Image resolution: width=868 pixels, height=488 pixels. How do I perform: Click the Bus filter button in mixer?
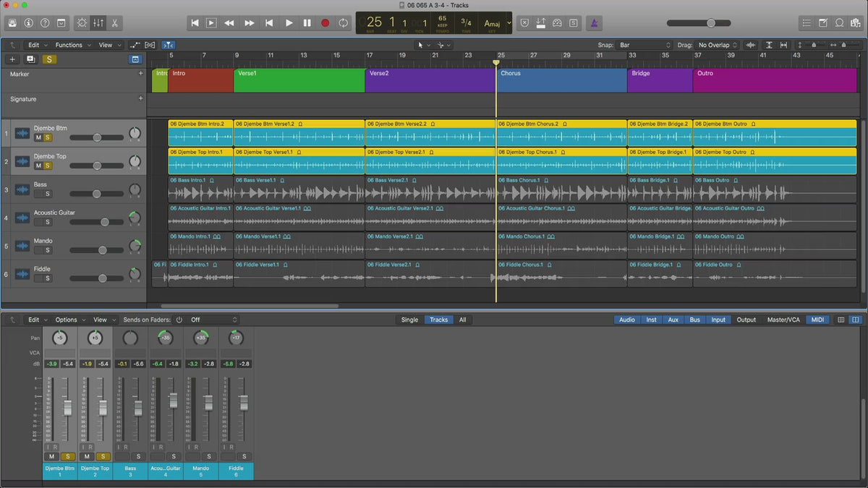pyautogui.click(x=694, y=320)
